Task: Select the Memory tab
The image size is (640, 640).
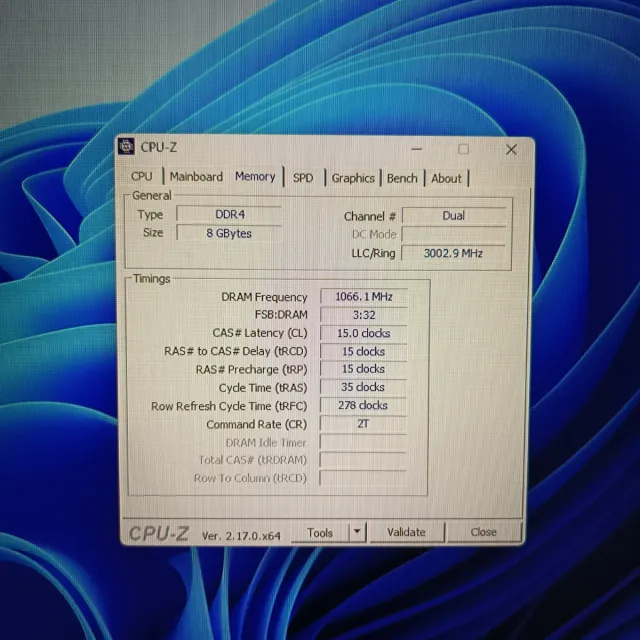Action: coord(255,176)
